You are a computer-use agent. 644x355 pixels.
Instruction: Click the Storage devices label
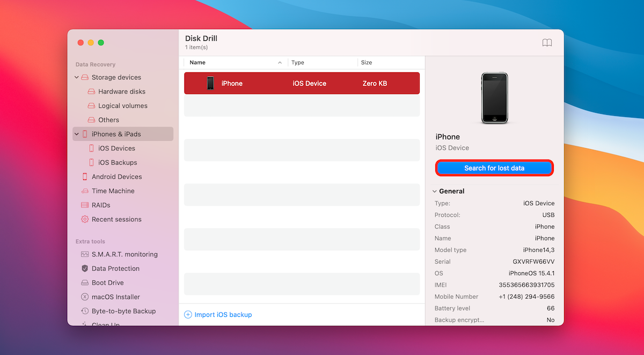pyautogui.click(x=116, y=77)
